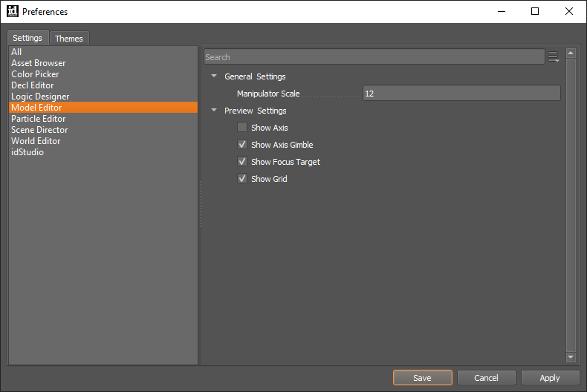Click the idStudio app icon in title bar
The width and height of the screenshot is (587, 392).
pos(13,11)
